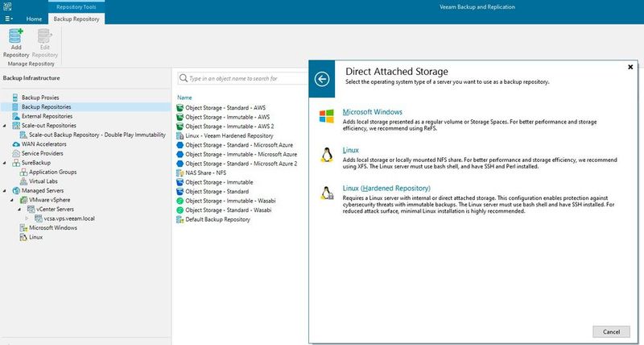The width and height of the screenshot is (644, 345).
Task: Click the icon in the title bar corner
Action: 7,6
